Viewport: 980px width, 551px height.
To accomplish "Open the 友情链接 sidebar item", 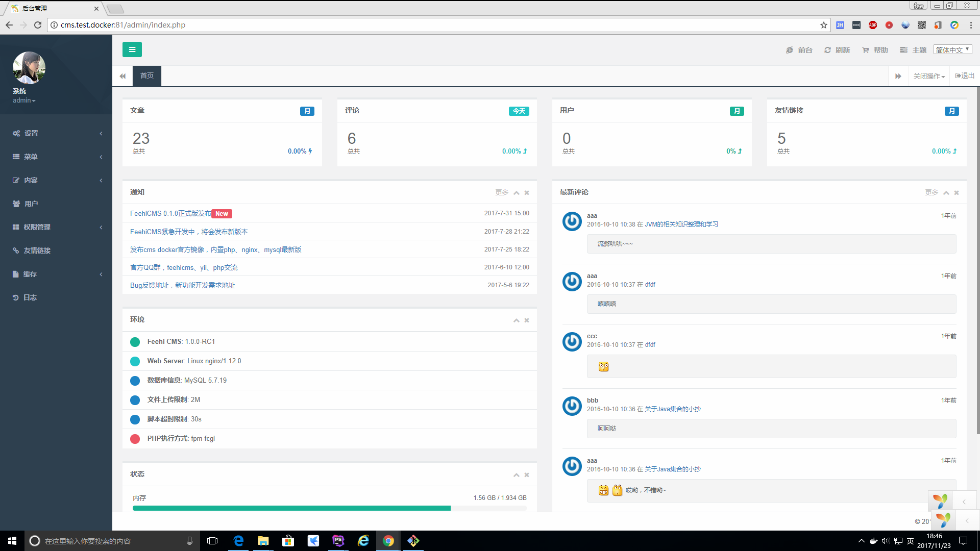I will pos(37,251).
